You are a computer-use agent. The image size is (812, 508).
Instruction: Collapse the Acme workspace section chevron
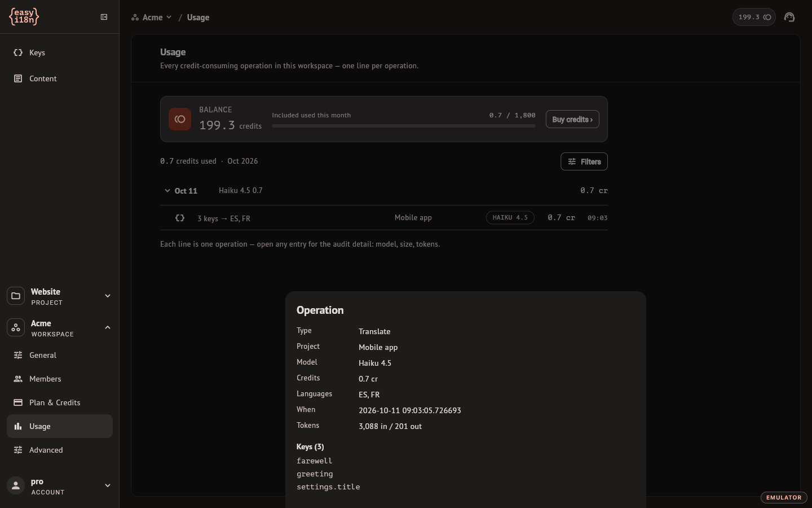108,327
